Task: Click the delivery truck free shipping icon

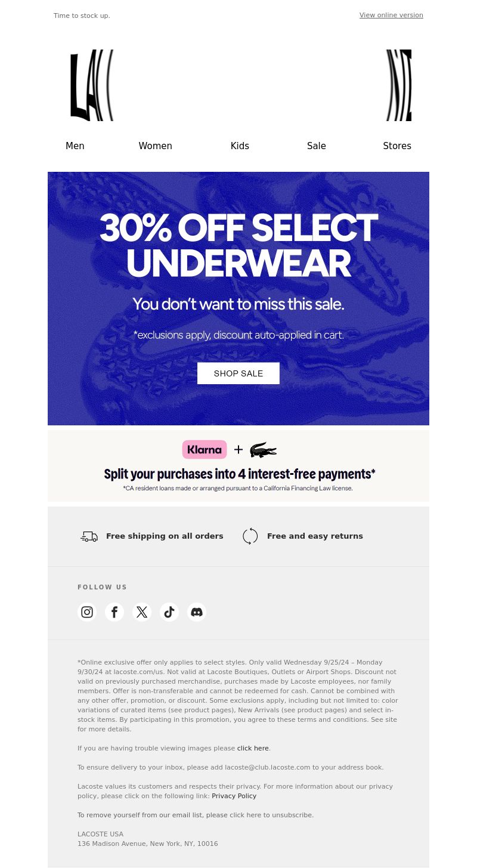Action: click(x=89, y=536)
